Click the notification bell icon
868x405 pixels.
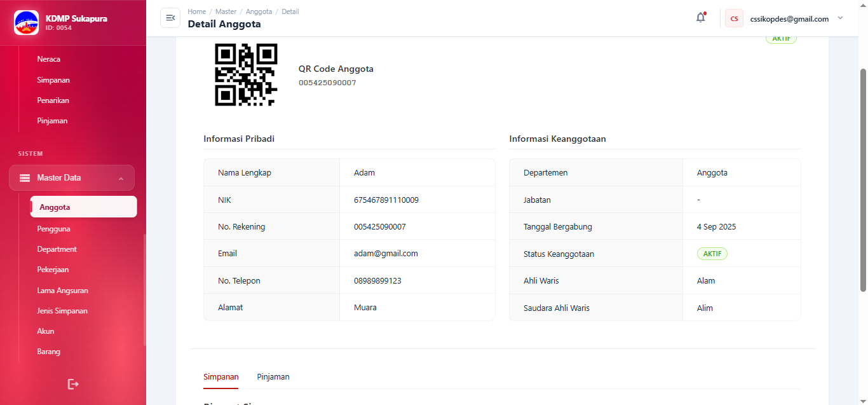[700, 18]
